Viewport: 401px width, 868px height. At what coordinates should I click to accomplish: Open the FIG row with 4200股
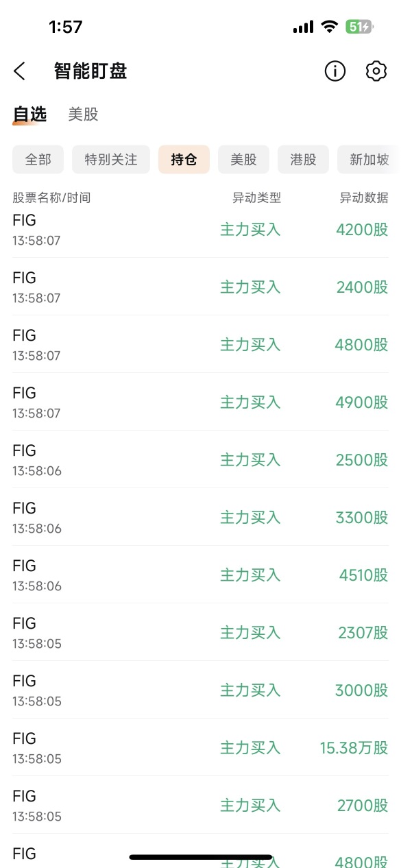tap(200, 230)
